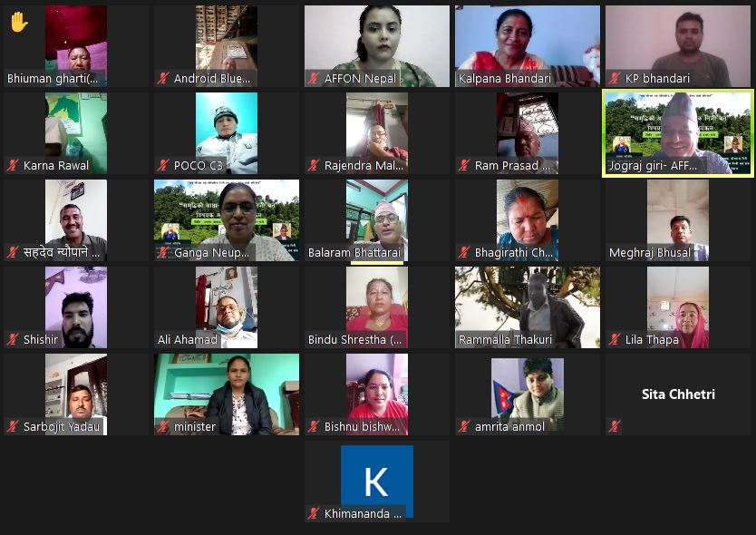Click muted mic icon beside POCO C3
Image resolution: width=756 pixels, height=535 pixels.
[x=163, y=165]
